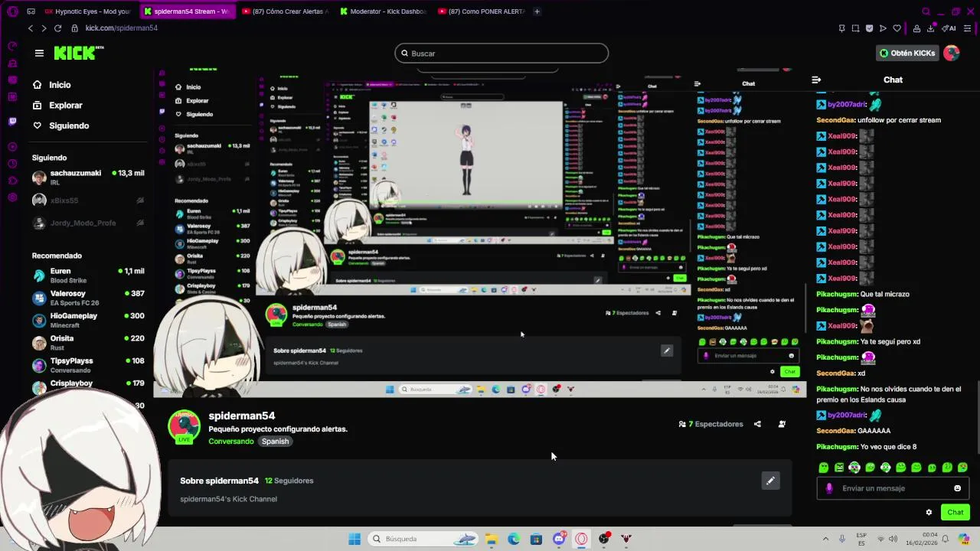Open notifications bell in taskbar
The image size is (980, 551).
[x=947, y=539]
